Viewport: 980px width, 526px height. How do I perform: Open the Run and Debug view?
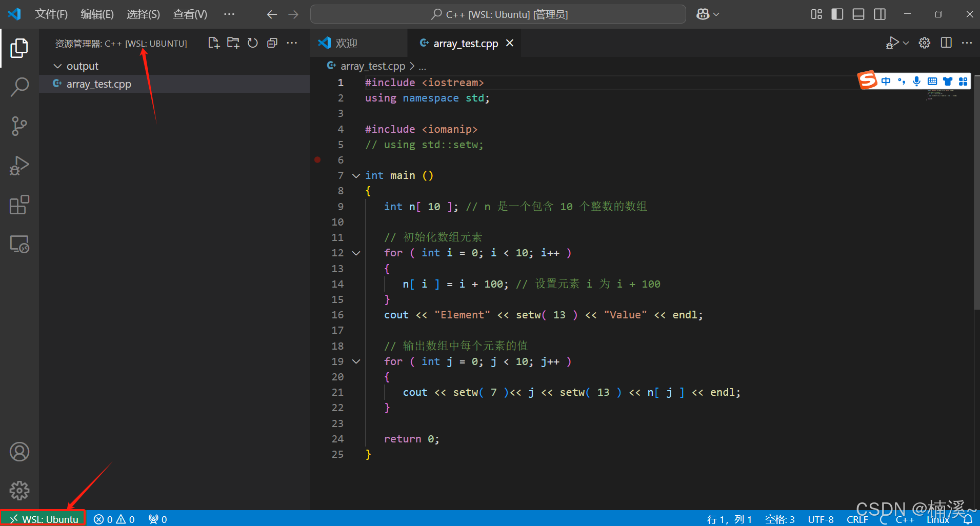pyautogui.click(x=19, y=166)
